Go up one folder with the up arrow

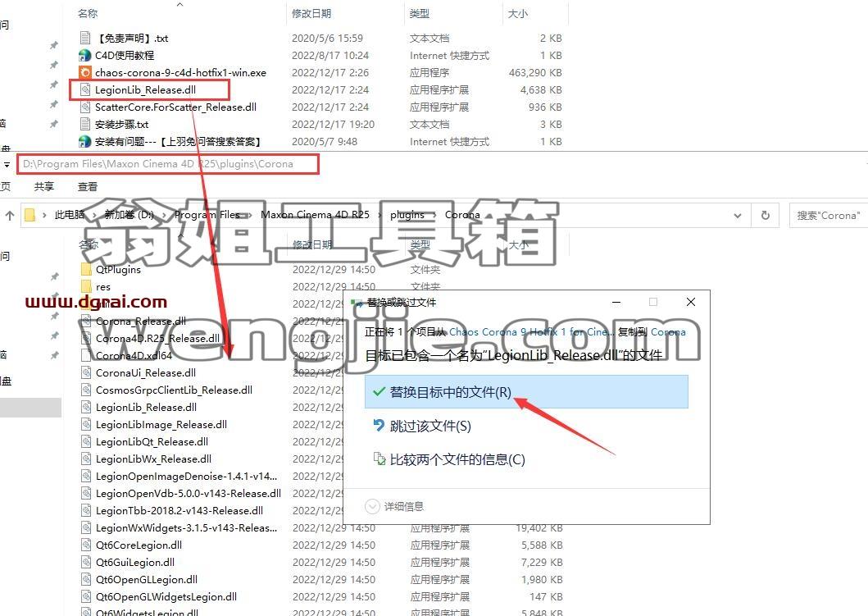[x=9, y=216]
